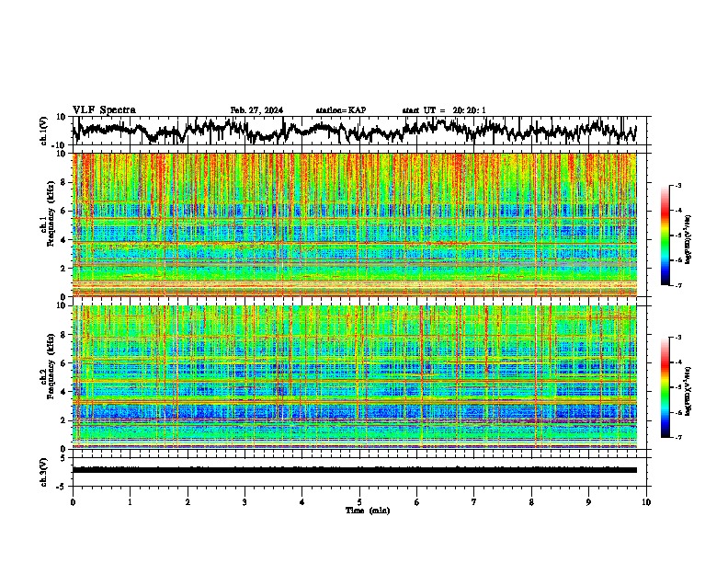The image size is (728, 563).
Task: Click the "-7" tick on ch.1 colorbar
Action: pyautogui.click(x=678, y=285)
